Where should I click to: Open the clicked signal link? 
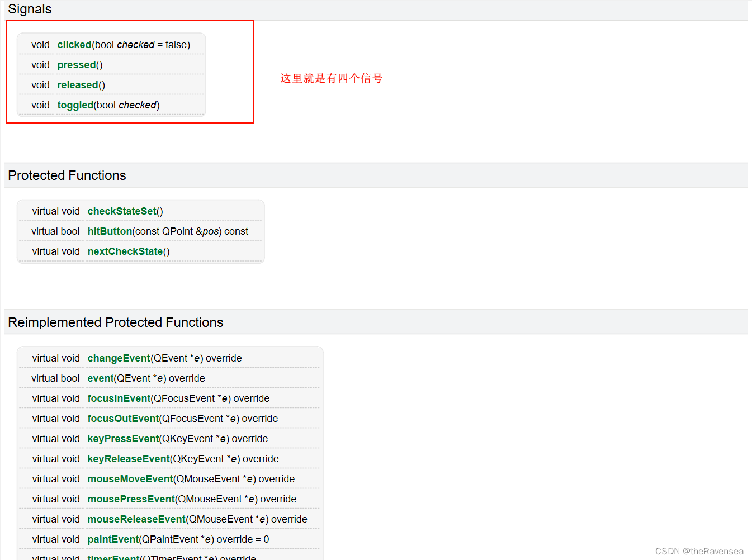click(x=74, y=45)
